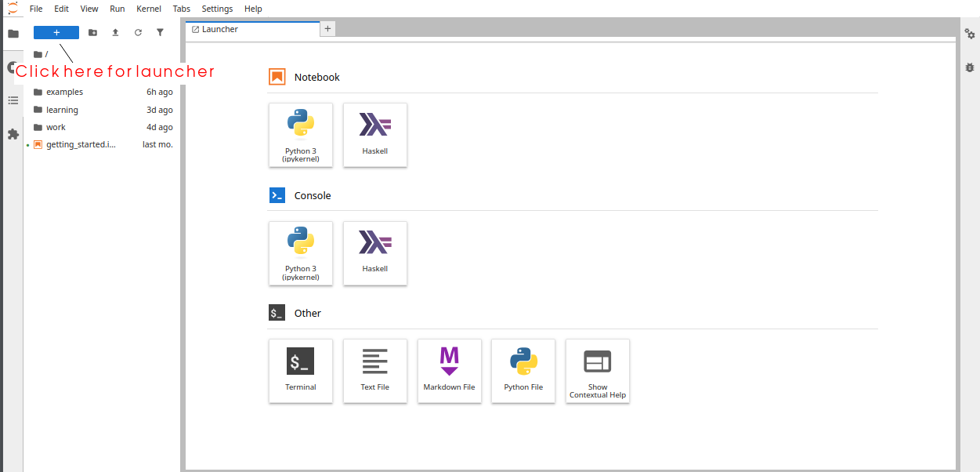Open the Extension Manager puzzle icon
This screenshot has width=980, height=472.
(13, 134)
